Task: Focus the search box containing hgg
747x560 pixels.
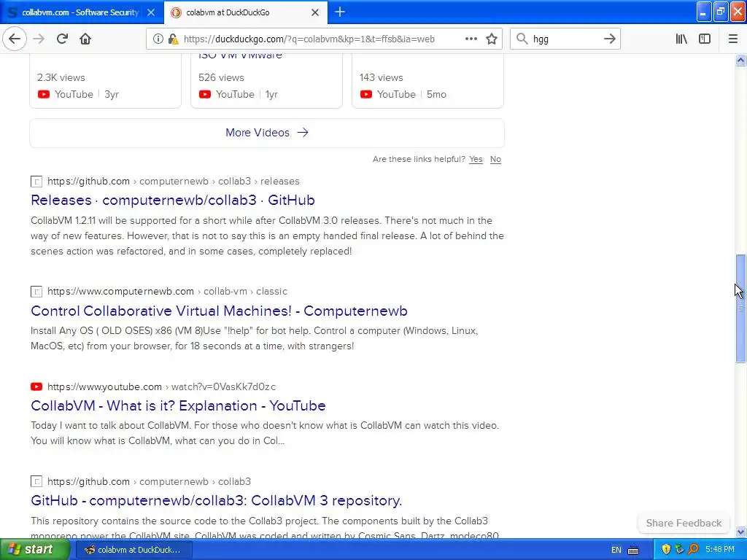Action: 565,39
